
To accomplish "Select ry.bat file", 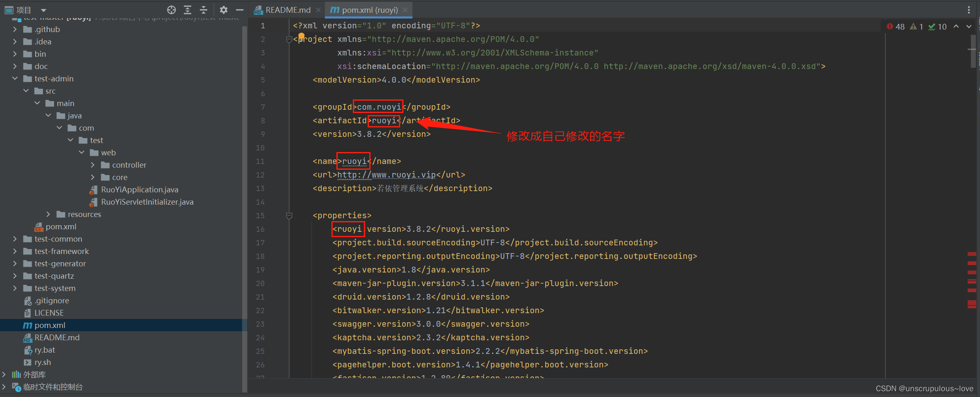I will click(x=44, y=350).
